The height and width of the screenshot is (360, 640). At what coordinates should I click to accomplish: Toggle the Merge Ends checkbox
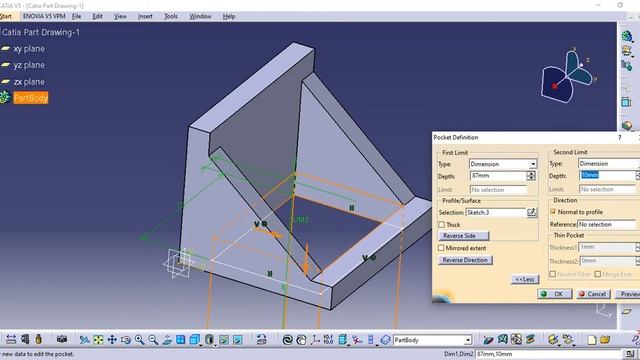click(598, 274)
